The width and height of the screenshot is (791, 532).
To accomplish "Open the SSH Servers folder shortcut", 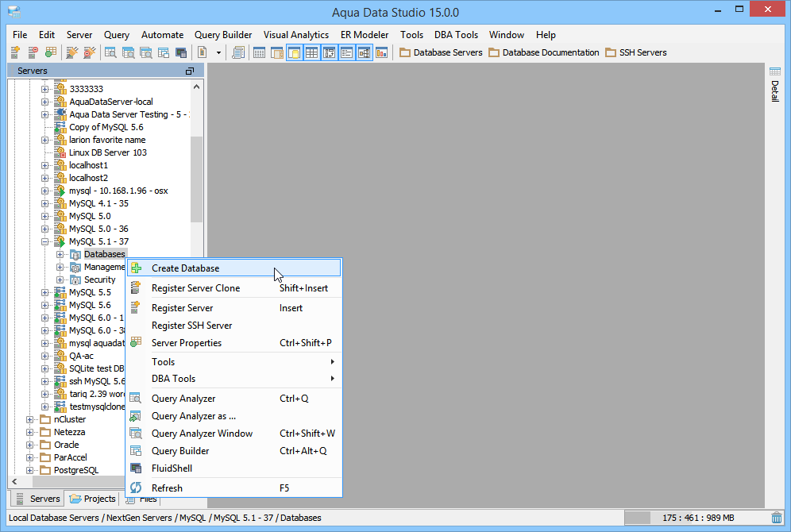I will [636, 52].
